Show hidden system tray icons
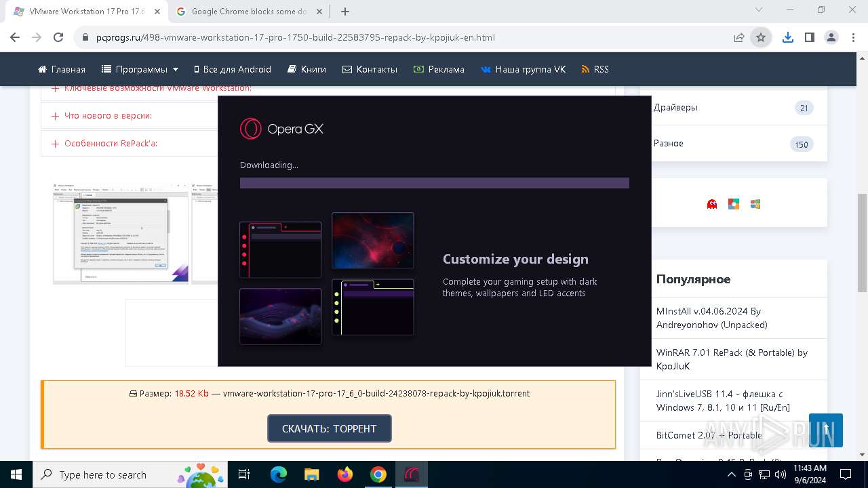This screenshot has width=868, height=488. pos(732,474)
